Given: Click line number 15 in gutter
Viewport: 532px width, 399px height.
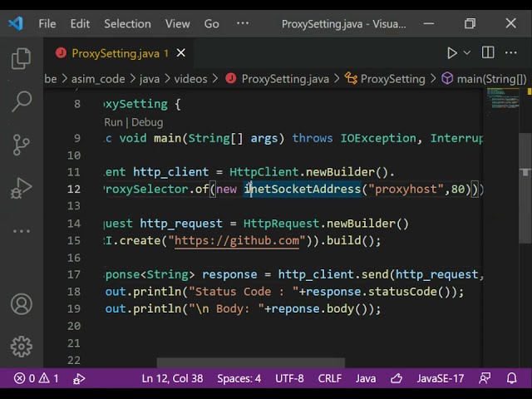Looking at the screenshot, I should pos(74,240).
